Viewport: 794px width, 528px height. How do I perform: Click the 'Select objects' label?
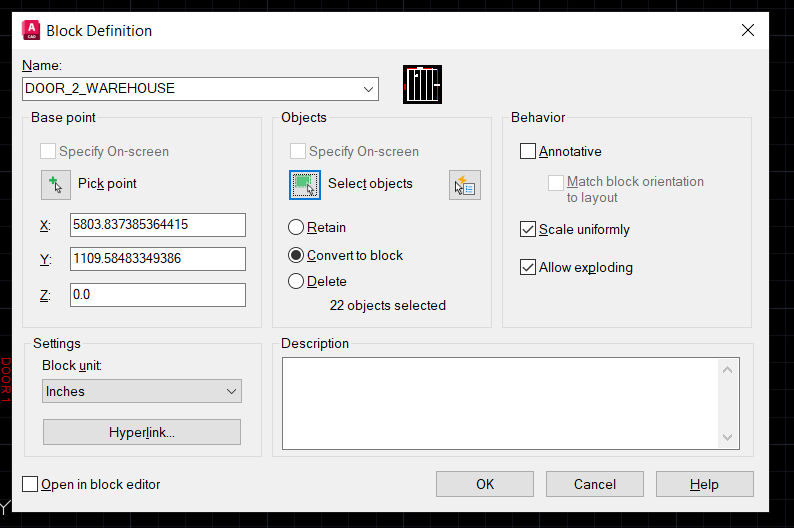(x=370, y=183)
